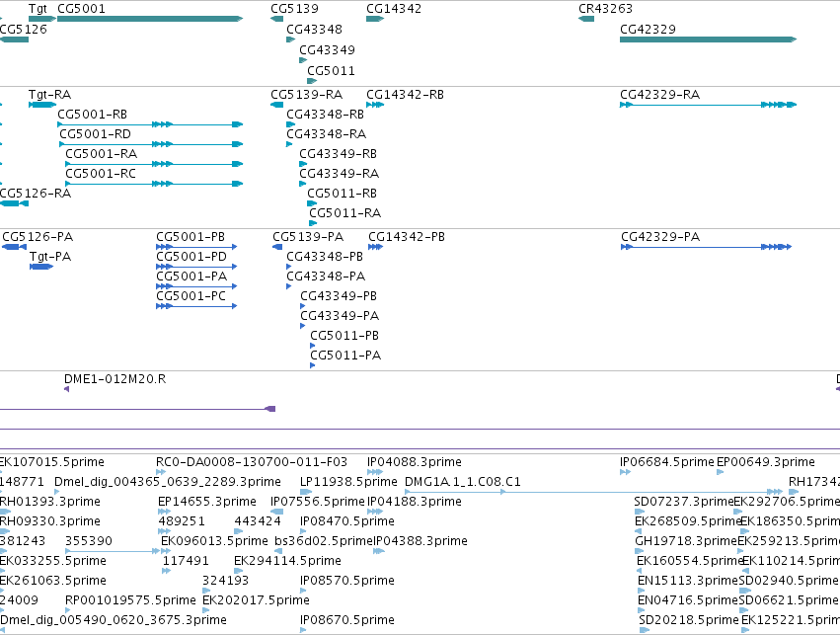Select EST IP08470.5prime
840x635 pixels.
[x=347, y=521]
